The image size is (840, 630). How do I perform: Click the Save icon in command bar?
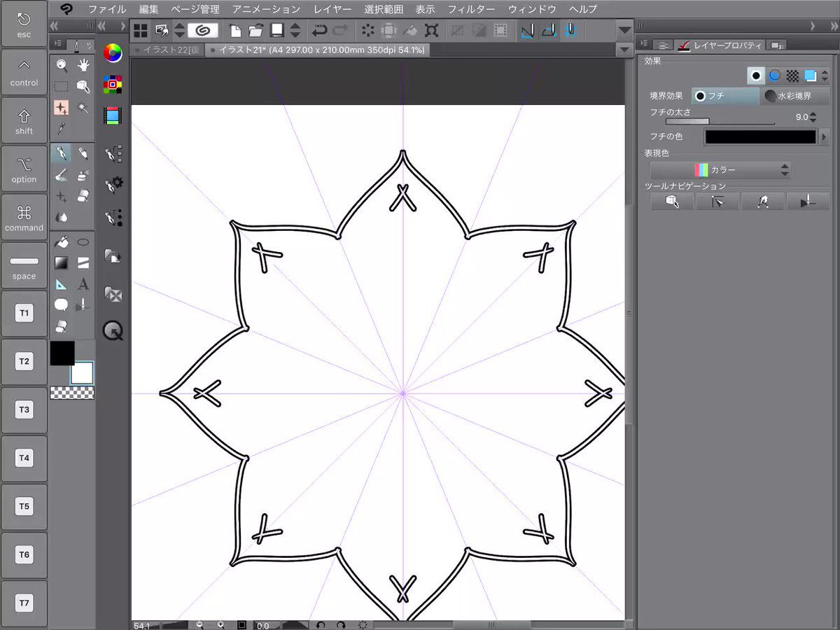[x=277, y=30]
